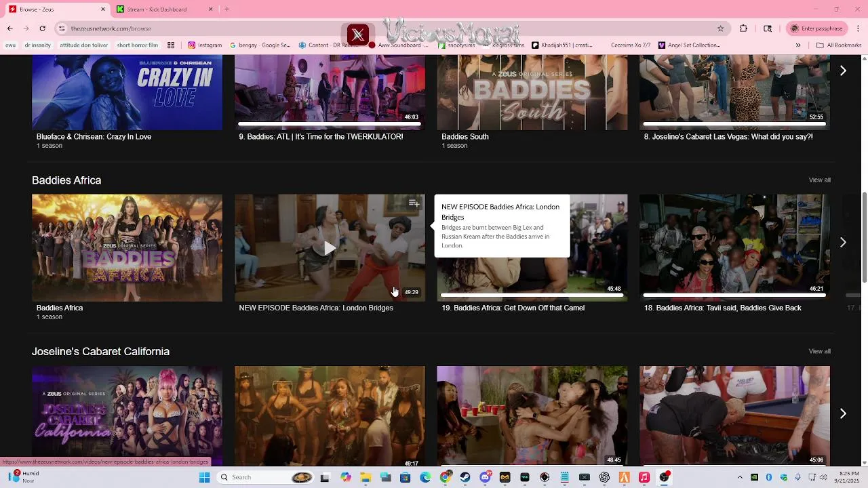
Task: Open Baddies ATL TWERKULATOR episode title
Action: point(321,136)
